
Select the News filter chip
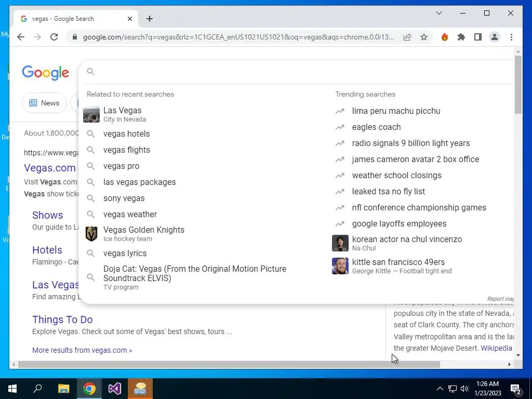44,103
